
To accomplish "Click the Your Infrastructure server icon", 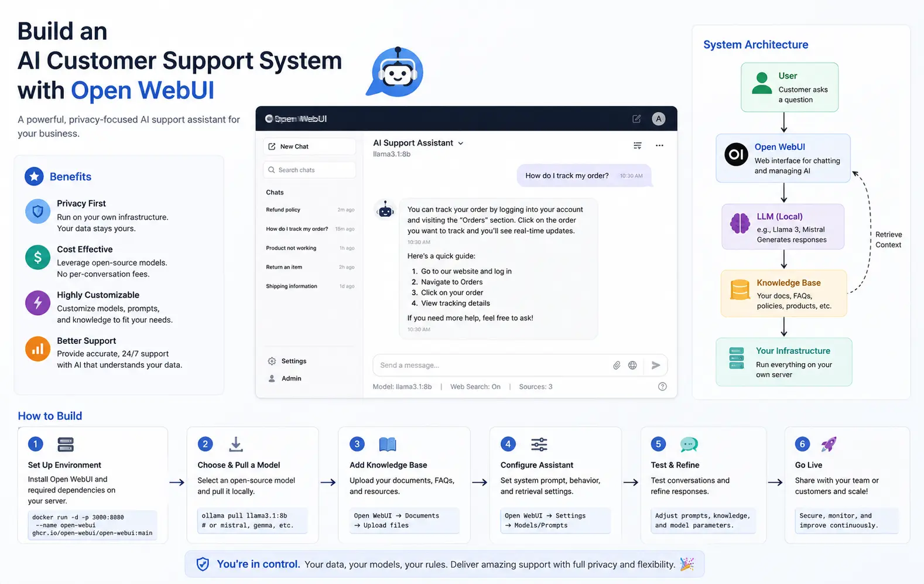I will click(x=737, y=358).
